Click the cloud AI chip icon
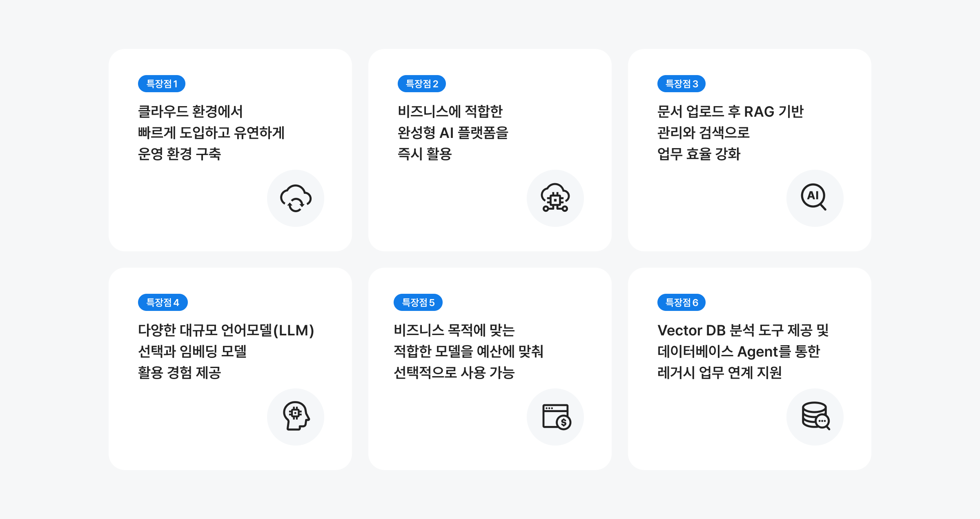Image resolution: width=980 pixels, height=519 pixels. pyautogui.click(x=555, y=198)
